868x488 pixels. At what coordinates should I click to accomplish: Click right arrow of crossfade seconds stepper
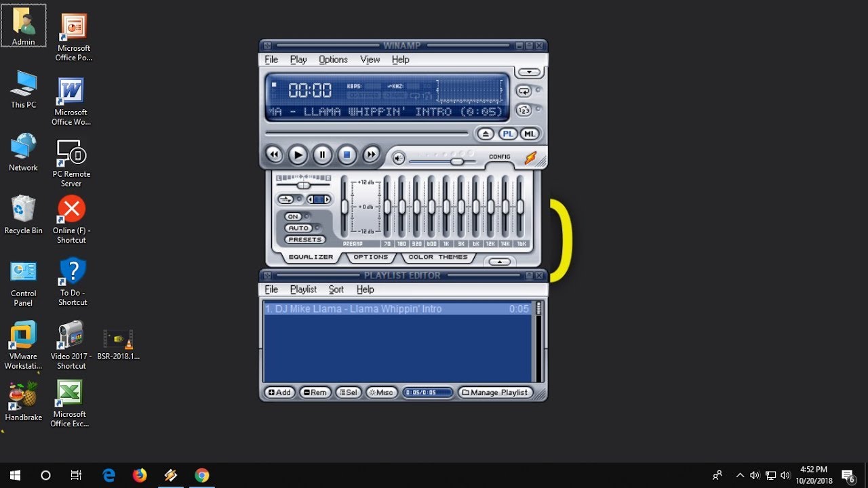pyautogui.click(x=328, y=199)
